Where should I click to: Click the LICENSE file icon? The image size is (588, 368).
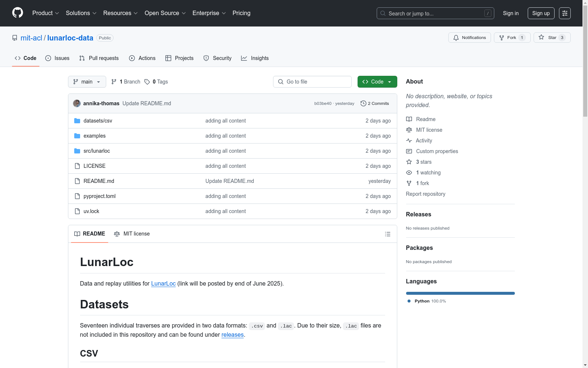pyautogui.click(x=77, y=166)
